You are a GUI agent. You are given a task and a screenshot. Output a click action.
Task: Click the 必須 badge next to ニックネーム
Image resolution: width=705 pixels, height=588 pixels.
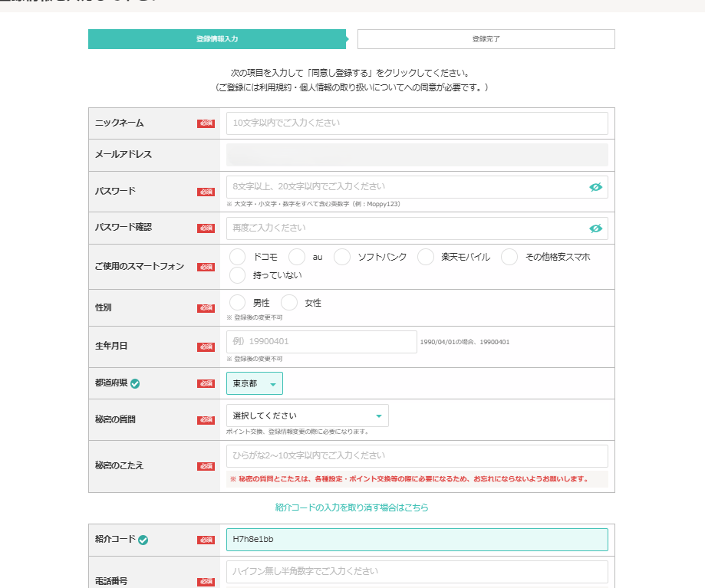206,123
